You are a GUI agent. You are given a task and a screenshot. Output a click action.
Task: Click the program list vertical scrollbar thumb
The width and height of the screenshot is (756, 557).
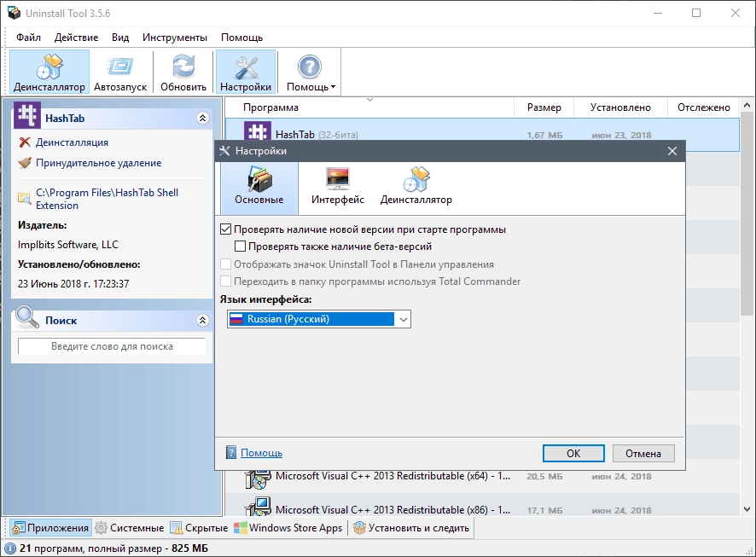(x=747, y=214)
